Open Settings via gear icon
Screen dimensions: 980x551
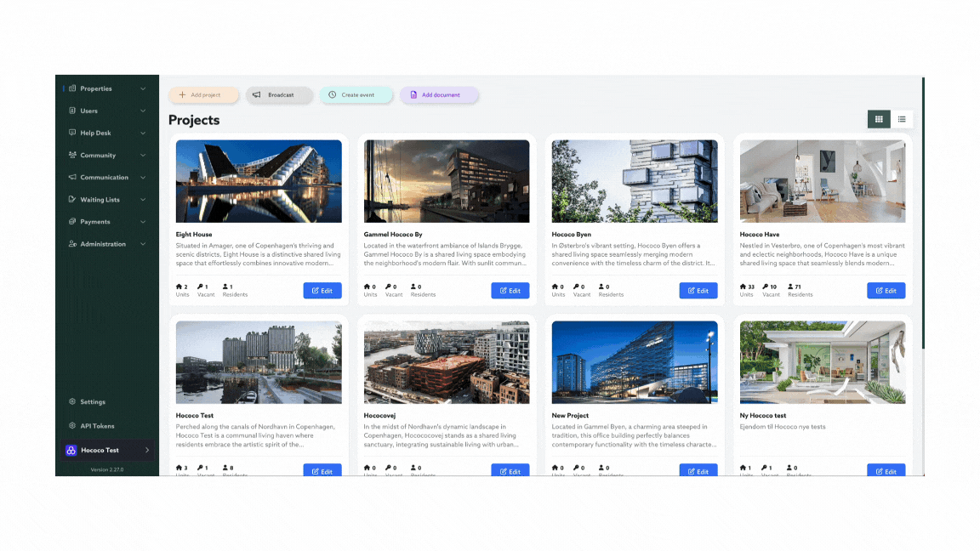tap(72, 401)
